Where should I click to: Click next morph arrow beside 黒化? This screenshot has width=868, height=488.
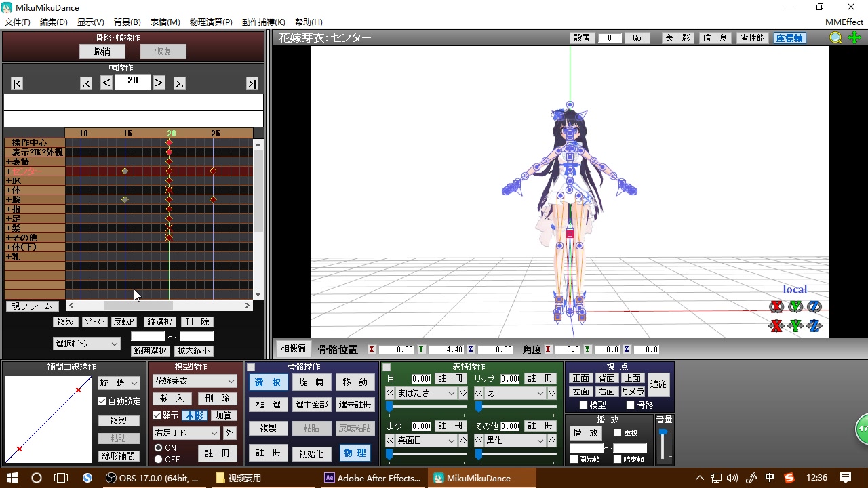pos(551,441)
